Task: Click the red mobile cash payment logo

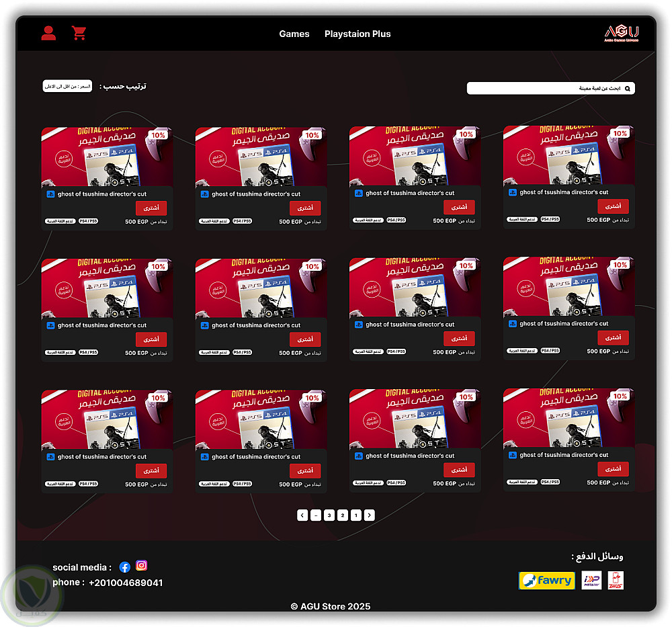Action: click(616, 580)
